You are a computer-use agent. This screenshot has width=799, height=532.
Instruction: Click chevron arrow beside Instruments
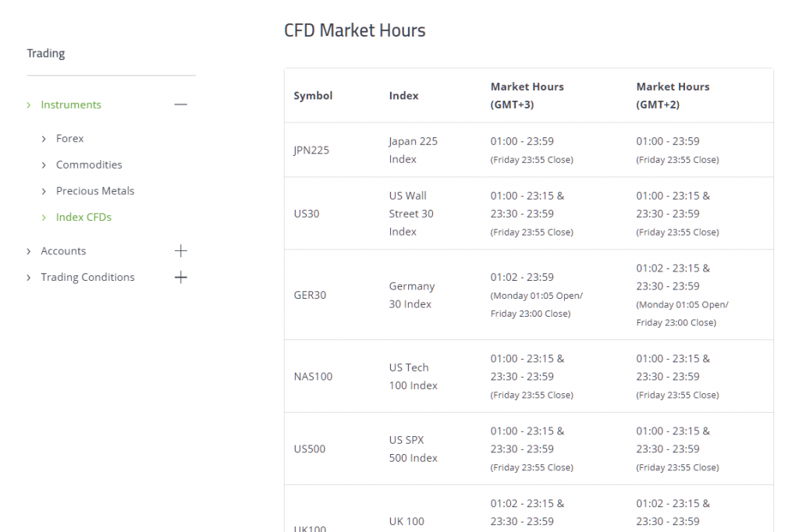pos(29,105)
